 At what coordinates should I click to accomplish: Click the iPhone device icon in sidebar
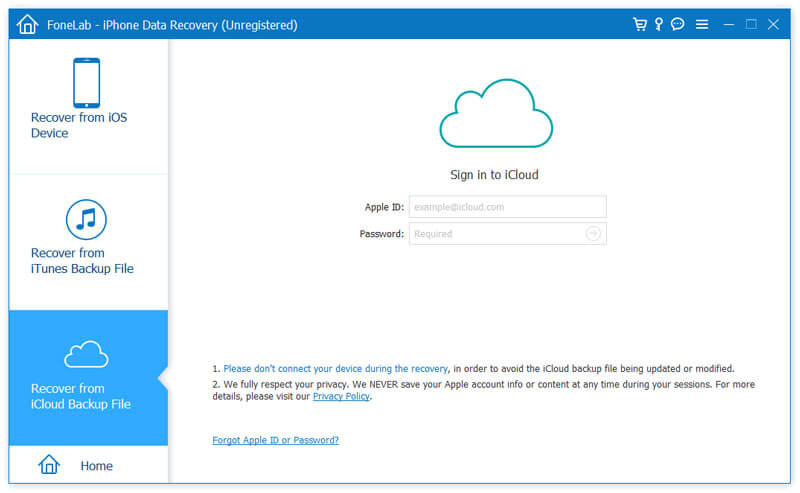(x=86, y=83)
